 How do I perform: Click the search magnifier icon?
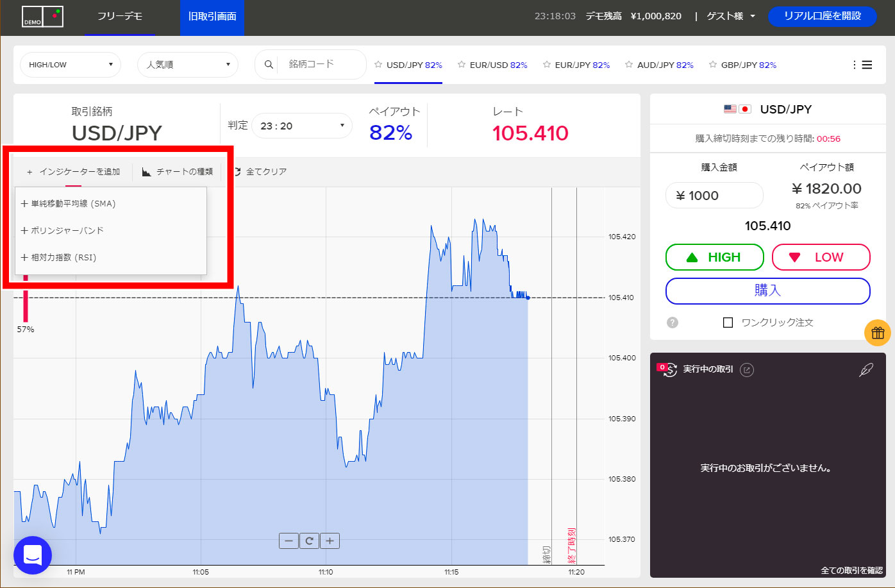tap(269, 64)
